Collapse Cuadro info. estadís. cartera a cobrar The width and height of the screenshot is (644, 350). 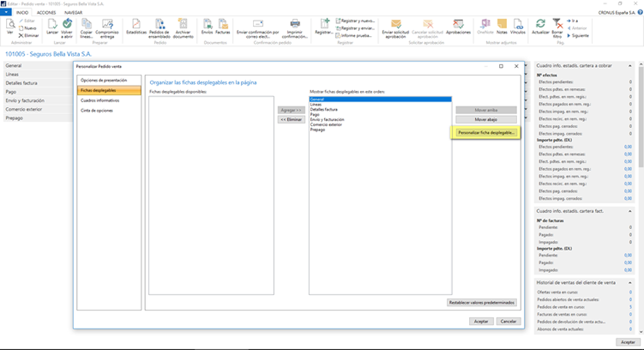coord(629,66)
